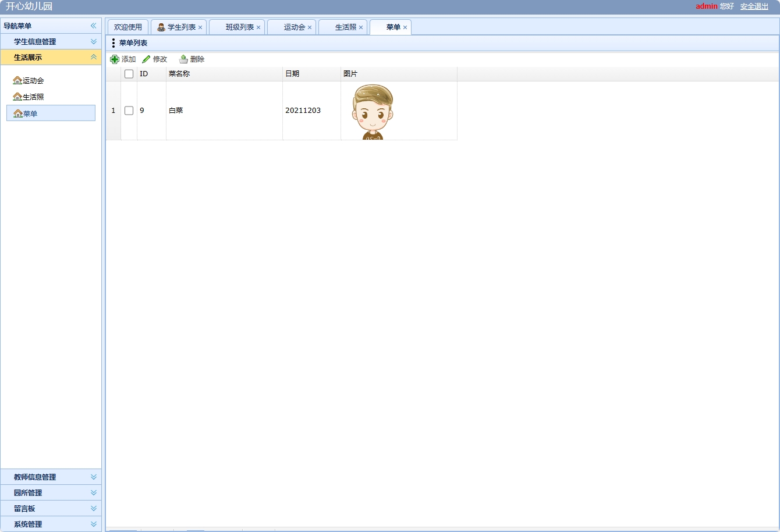Check the select-all header checkbox
The height and width of the screenshot is (532, 780).
(x=129, y=74)
